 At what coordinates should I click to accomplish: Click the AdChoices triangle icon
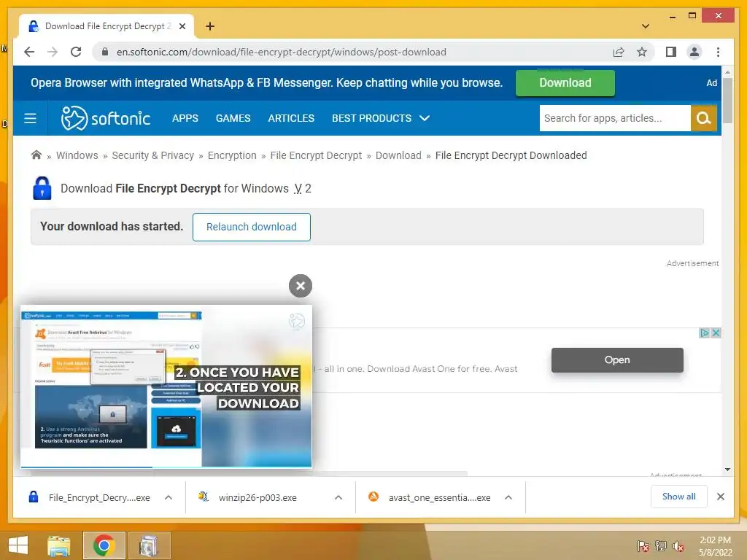704,332
